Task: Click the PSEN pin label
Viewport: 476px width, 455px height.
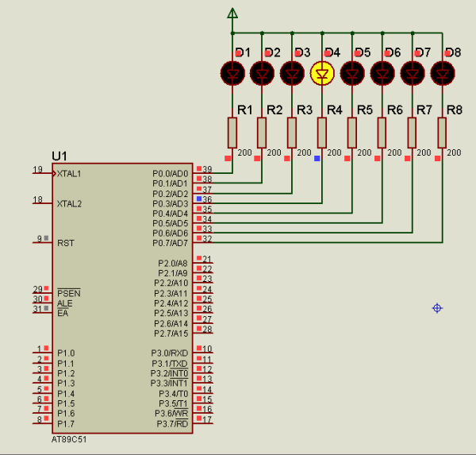Action: tap(69, 293)
